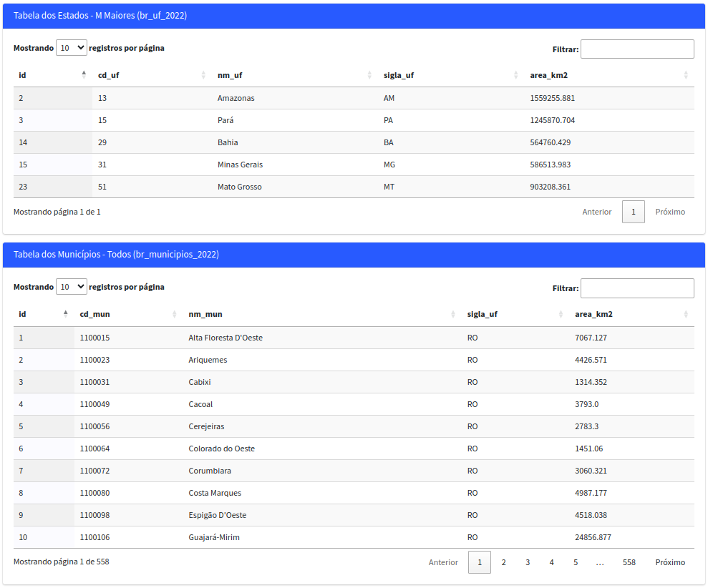The height and width of the screenshot is (588, 708).
Task: Toggle id sort direction in municipalities table
Action: (21, 313)
